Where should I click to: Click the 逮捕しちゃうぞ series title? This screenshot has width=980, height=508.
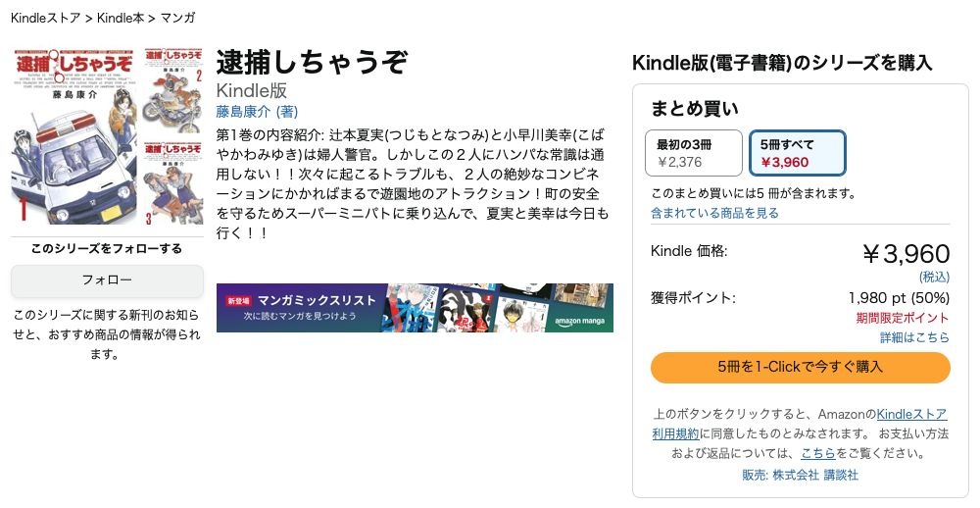tap(311, 62)
